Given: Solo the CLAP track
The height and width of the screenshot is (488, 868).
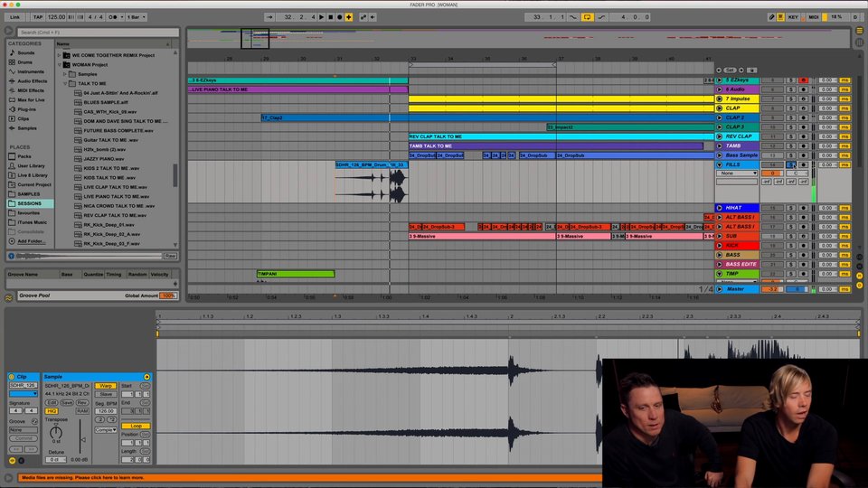Looking at the screenshot, I should click(791, 108).
